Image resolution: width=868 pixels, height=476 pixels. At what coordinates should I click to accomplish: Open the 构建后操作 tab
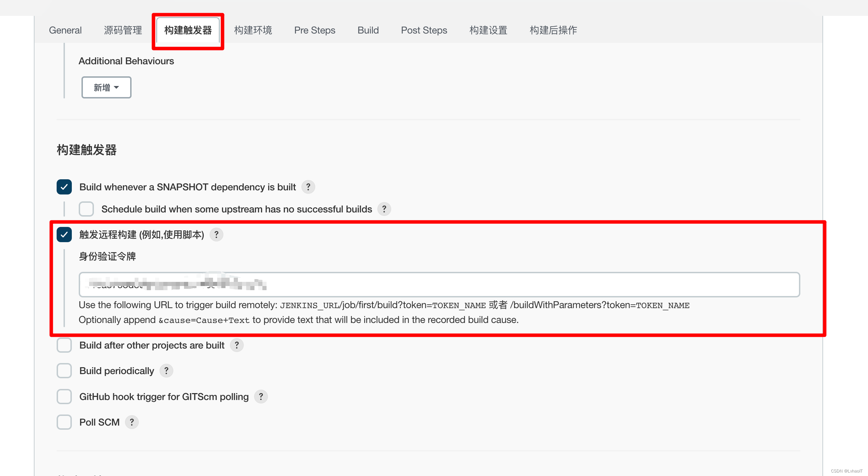tap(553, 30)
